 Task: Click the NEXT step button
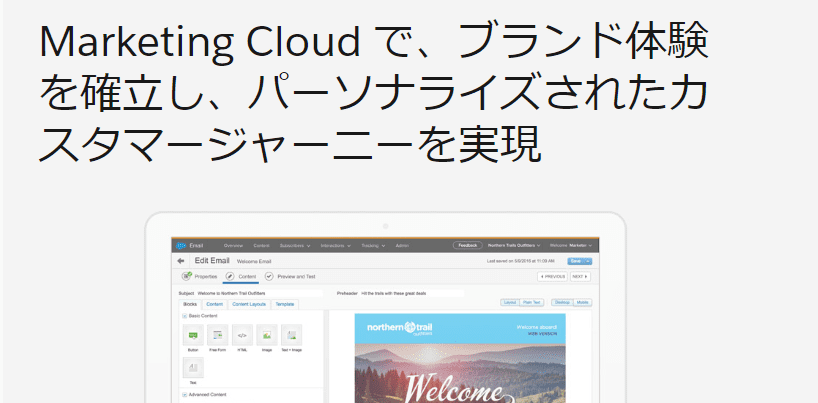tap(580, 277)
